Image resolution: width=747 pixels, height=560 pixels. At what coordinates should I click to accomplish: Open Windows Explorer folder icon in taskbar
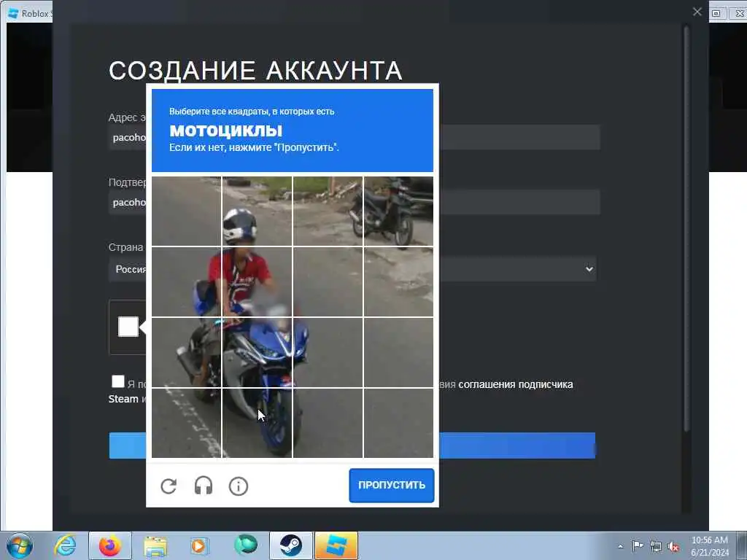coord(155,546)
